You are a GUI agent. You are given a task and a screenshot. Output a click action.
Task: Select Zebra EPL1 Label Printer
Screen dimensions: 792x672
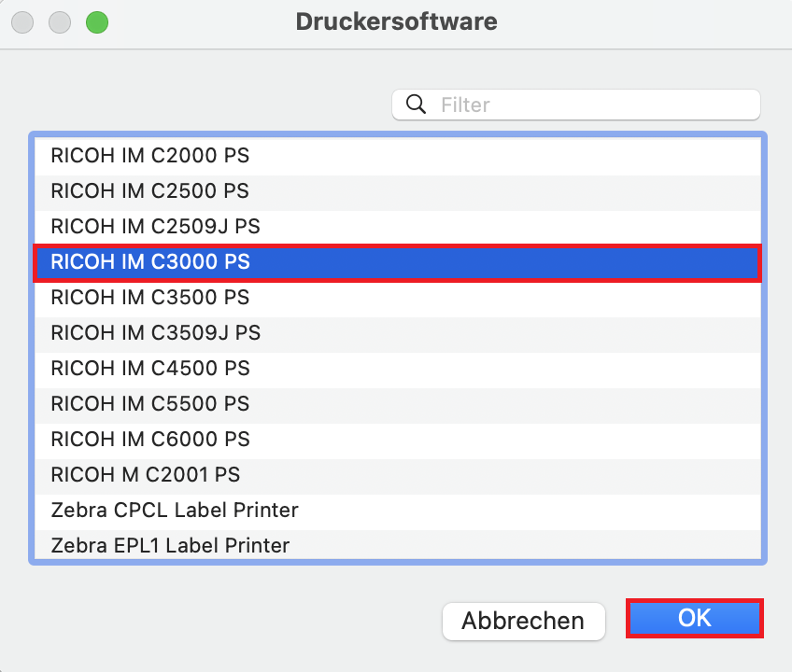(x=398, y=545)
